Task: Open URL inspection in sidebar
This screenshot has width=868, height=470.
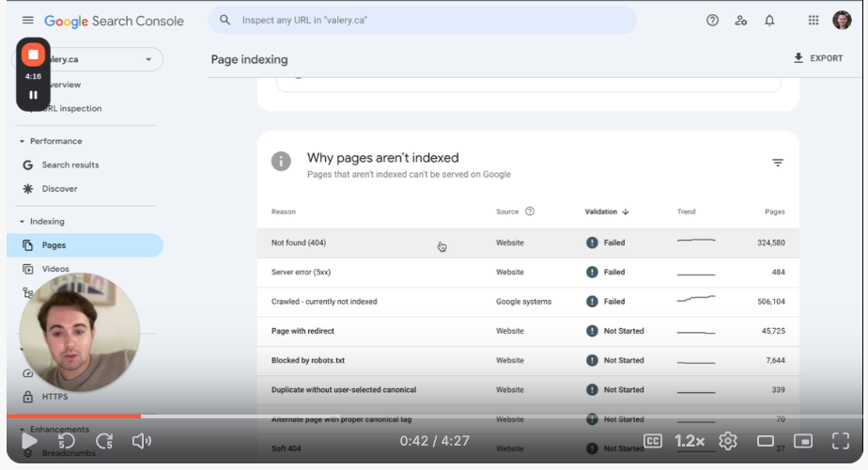Action: (x=73, y=109)
